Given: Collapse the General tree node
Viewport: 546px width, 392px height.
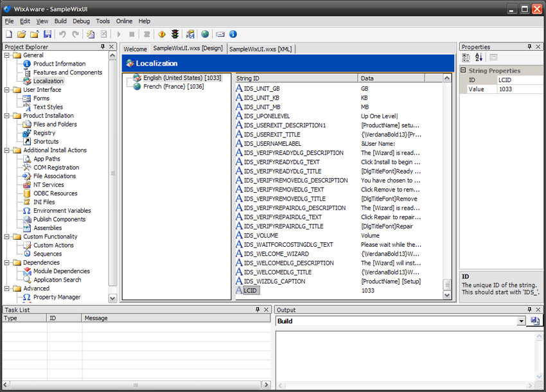Looking at the screenshot, I should pos(7,55).
